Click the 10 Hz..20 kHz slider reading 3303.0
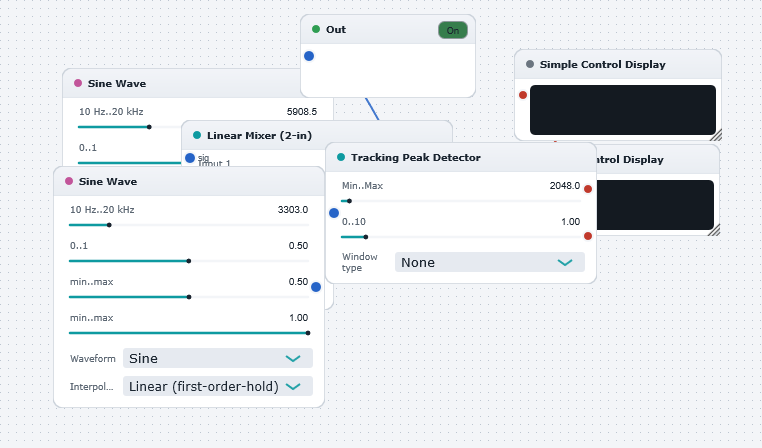The height and width of the screenshot is (448, 762). coord(189,225)
